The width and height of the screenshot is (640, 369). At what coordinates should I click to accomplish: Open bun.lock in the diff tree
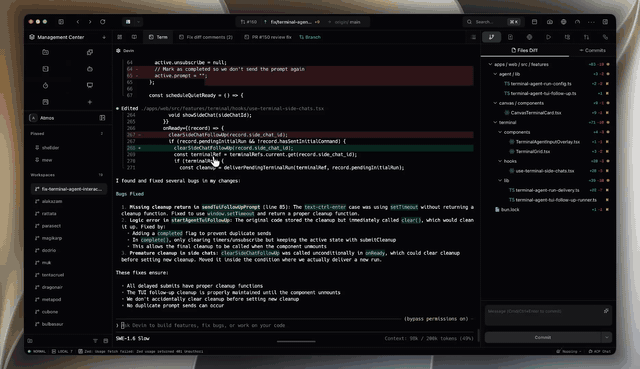pyautogui.click(x=507, y=209)
